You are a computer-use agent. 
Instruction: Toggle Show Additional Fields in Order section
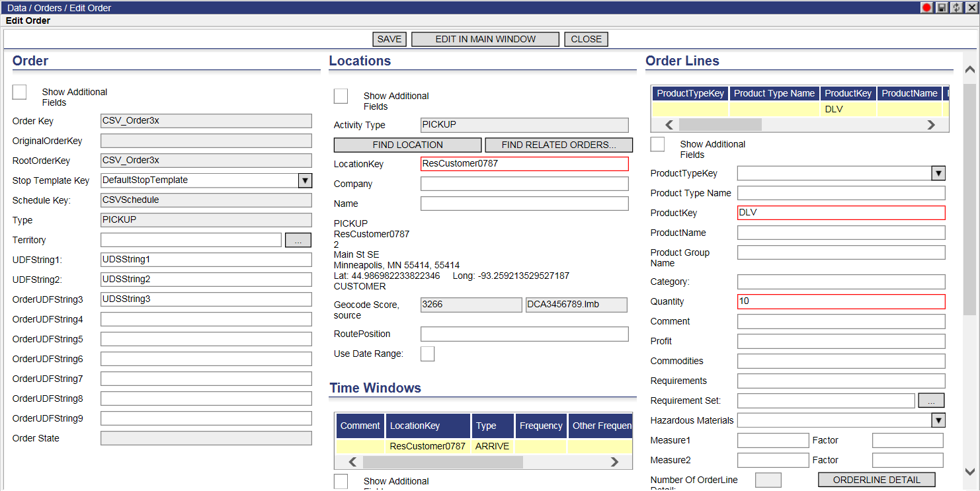pos(20,92)
